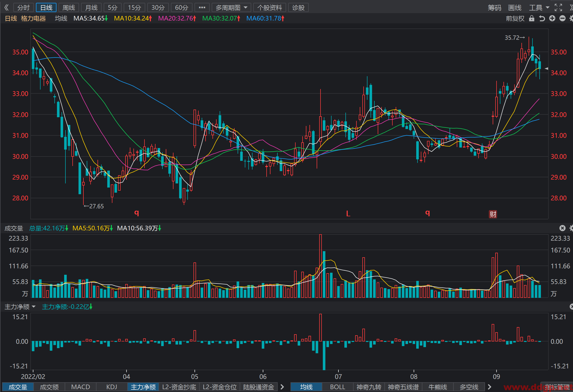Open more periods with the ellipsis button
This screenshot has width=573, height=392.
click(202, 8)
